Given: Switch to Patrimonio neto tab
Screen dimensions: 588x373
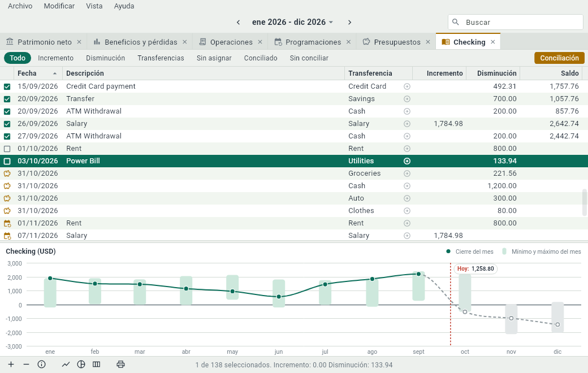Looking at the screenshot, I should (44, 42).
